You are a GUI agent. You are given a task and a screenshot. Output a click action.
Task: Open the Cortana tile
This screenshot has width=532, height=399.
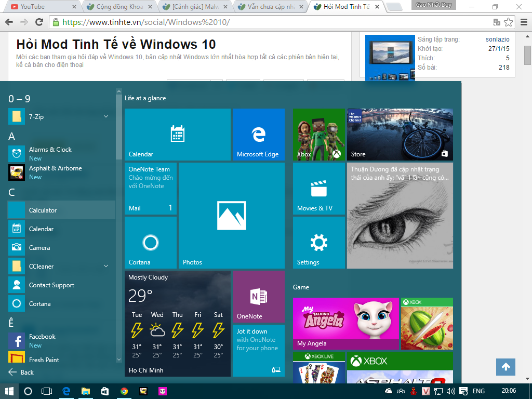point(150,242)
